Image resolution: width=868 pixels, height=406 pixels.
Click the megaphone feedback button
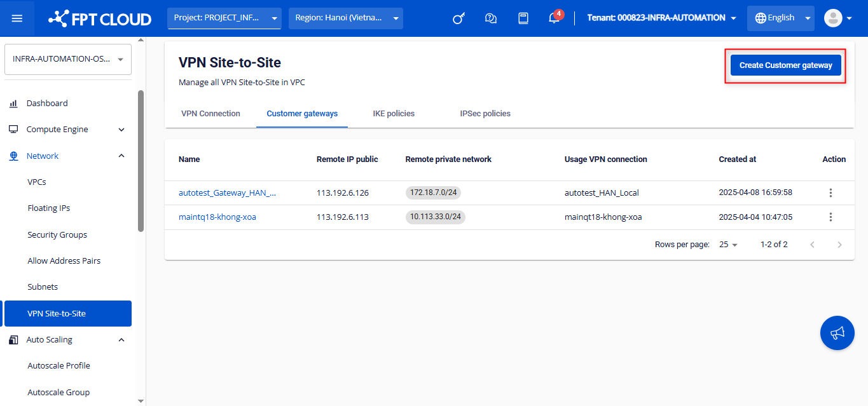pos(837,333)
